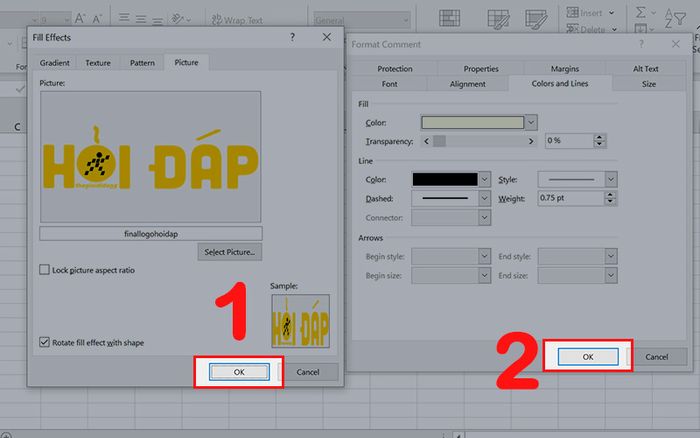The width and height of the screenshot is (700, 438).
Task: Switch to the Alt Text tab
Action: tap(646, 69)
